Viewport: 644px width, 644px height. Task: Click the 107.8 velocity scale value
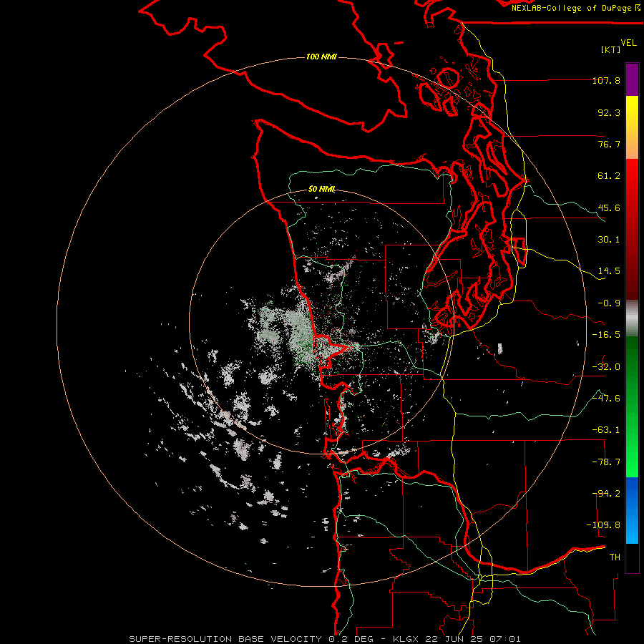point(606,80)
